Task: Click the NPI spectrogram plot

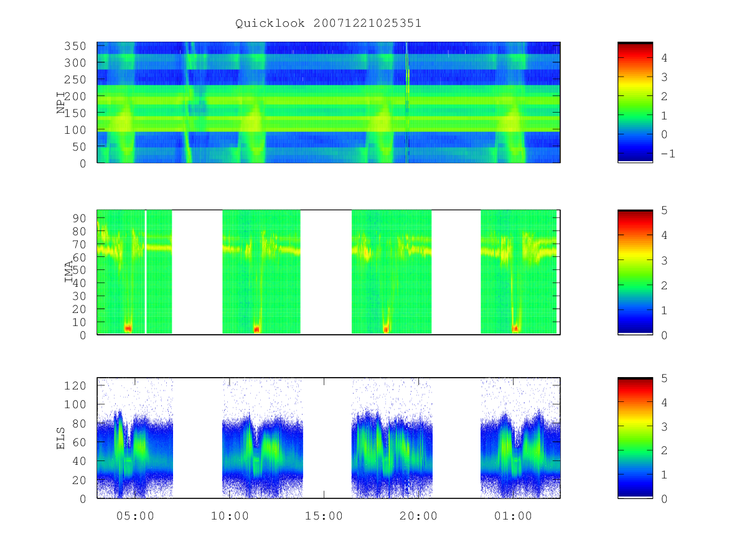Action: (329, 103)
